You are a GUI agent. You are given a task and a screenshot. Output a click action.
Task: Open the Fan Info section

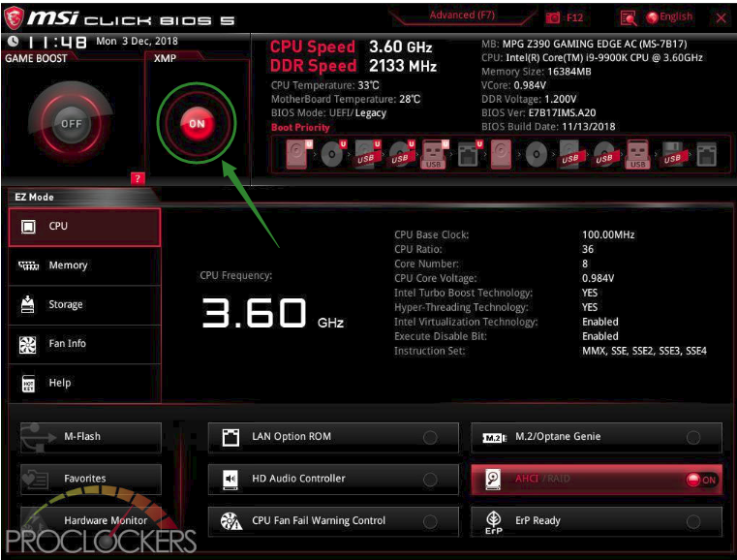(84, 344)
